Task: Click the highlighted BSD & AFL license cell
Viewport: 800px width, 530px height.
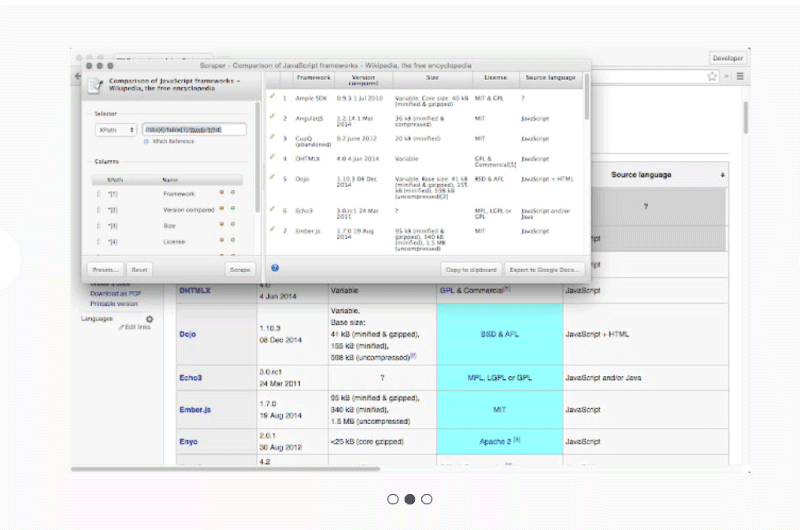Action: 499,334
